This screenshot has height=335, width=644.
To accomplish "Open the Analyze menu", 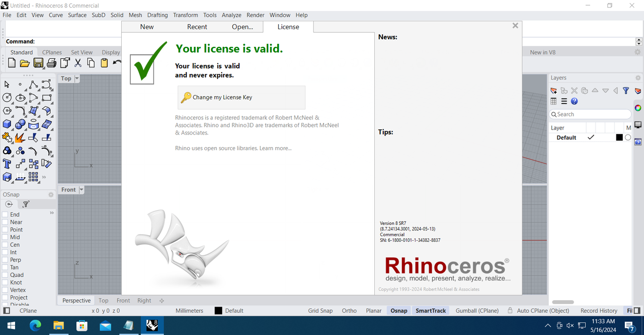I will coord(231,15).
